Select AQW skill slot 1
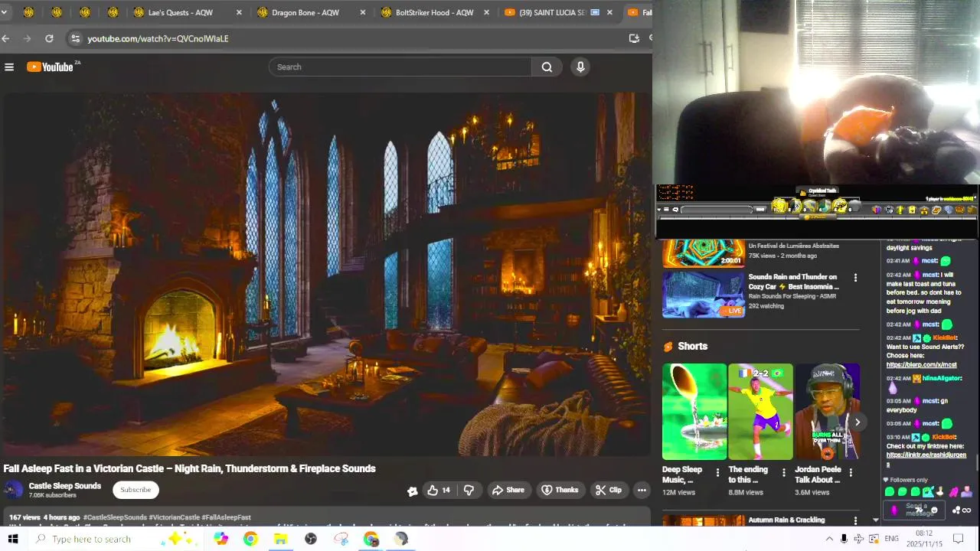This screenshot has height=551, width=980. tap(779, 206)
